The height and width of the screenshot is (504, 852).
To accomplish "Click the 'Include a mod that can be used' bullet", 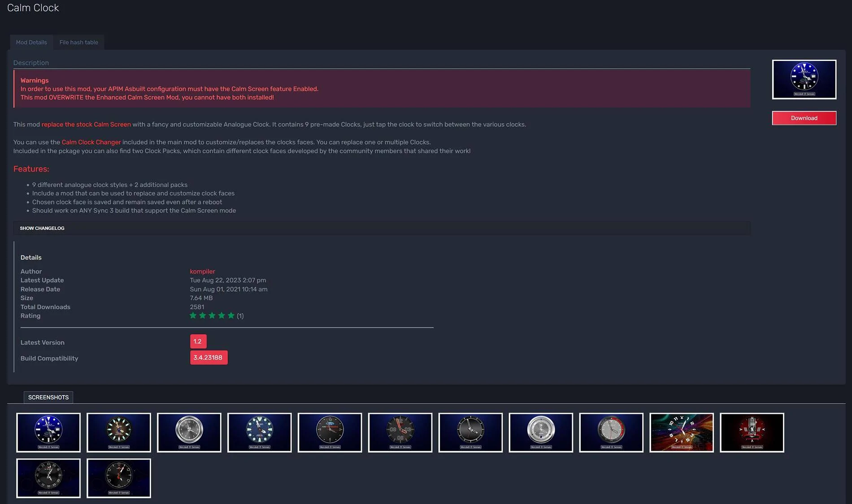I will [x=133, y=193].
